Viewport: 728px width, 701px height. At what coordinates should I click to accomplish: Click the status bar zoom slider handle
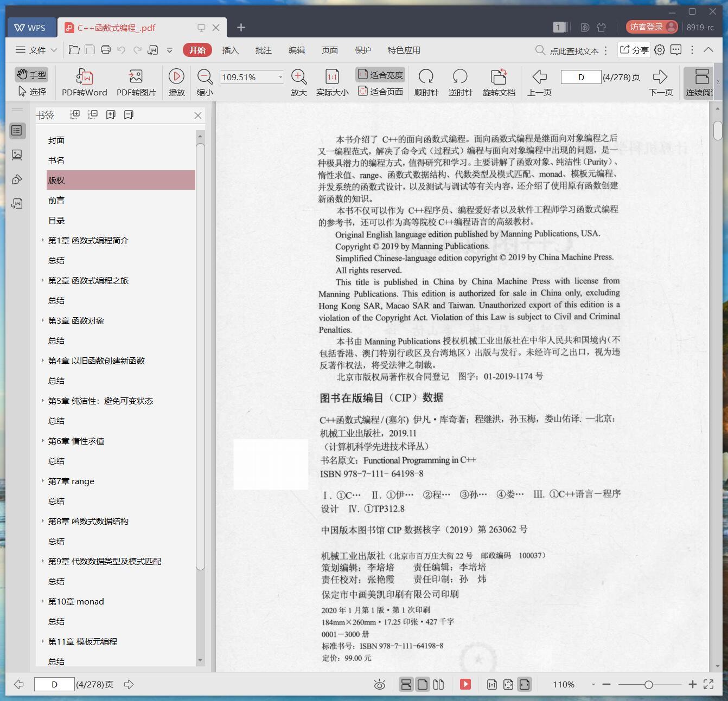point(648,685)
